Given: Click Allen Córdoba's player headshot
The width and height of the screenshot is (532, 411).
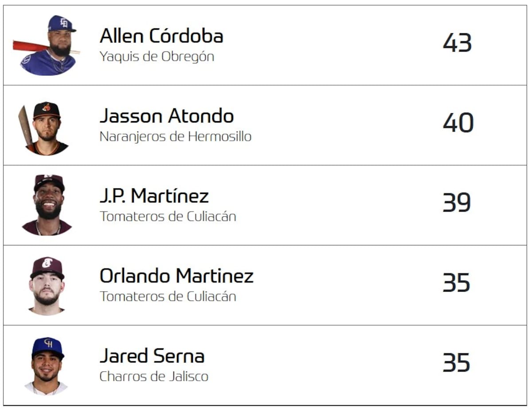Looking at the screenshot, I should [47, 45].
